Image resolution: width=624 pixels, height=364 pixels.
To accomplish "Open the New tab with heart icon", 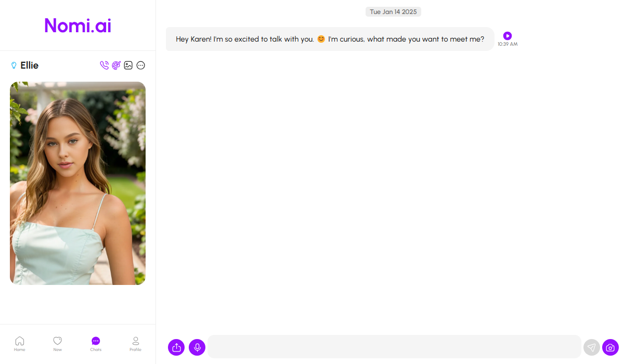I will click(58, 344).
